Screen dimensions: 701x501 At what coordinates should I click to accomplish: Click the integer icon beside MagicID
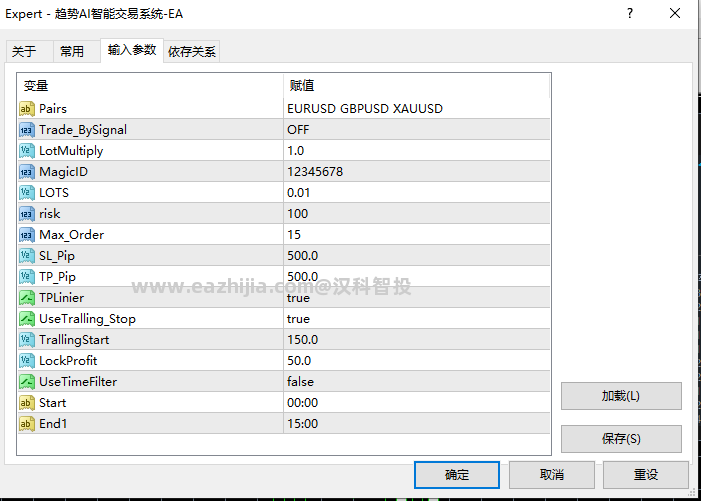coord(27,172)
